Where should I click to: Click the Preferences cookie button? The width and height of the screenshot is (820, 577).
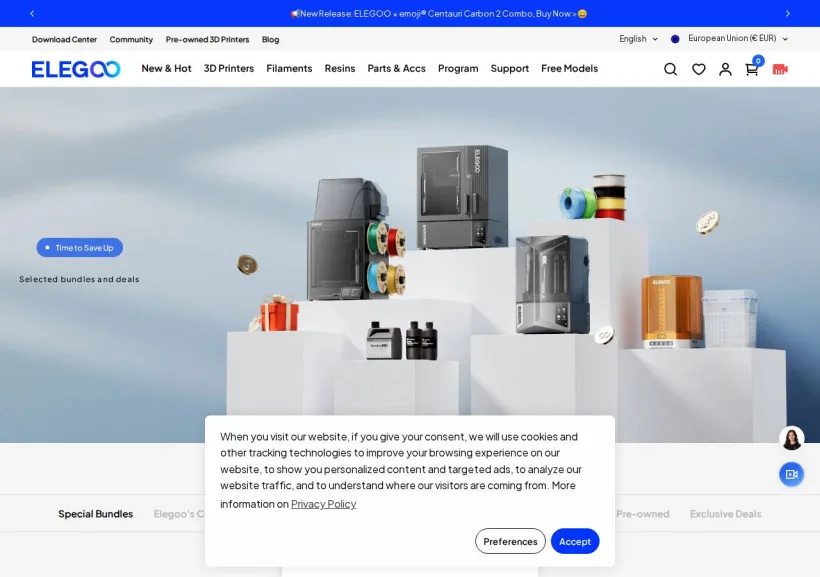click(x=510, y=541)
